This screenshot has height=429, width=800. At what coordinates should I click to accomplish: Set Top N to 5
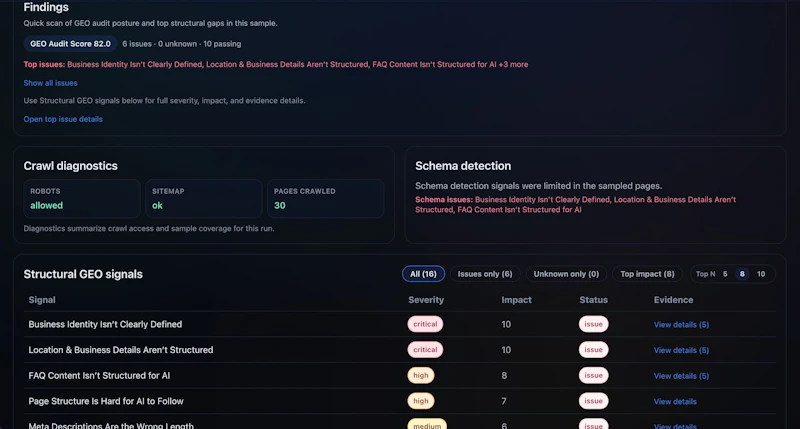pyautogui.click(x=725, y=274)
